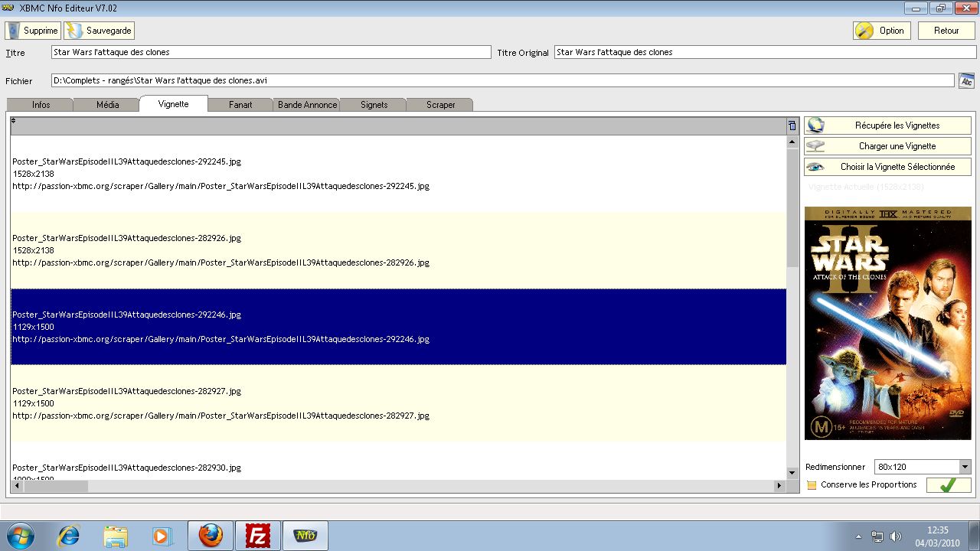Select the Poster 282926.jpg list entry
The width and height of the screenshot is (980, 551).
398,250
